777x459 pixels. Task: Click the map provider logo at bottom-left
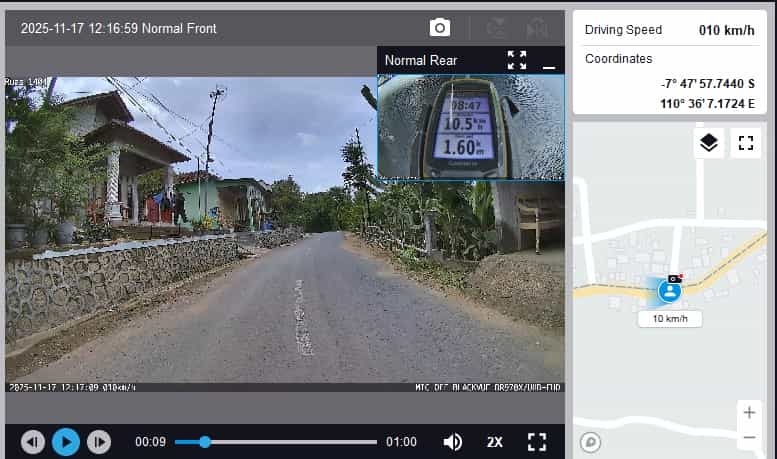(x=590, y=441)
